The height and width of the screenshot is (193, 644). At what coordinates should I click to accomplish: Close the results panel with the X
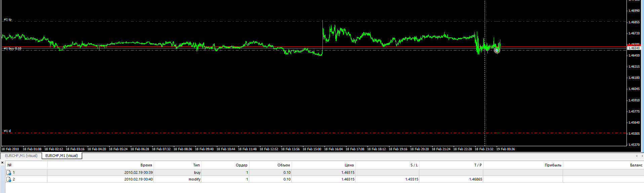click(2, 163)
